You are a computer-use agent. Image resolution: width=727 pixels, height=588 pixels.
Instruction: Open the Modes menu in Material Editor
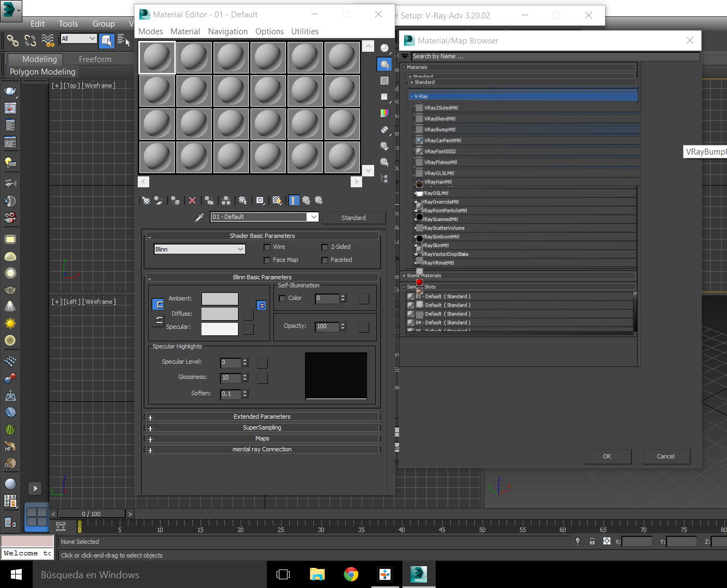pos(150,32)
